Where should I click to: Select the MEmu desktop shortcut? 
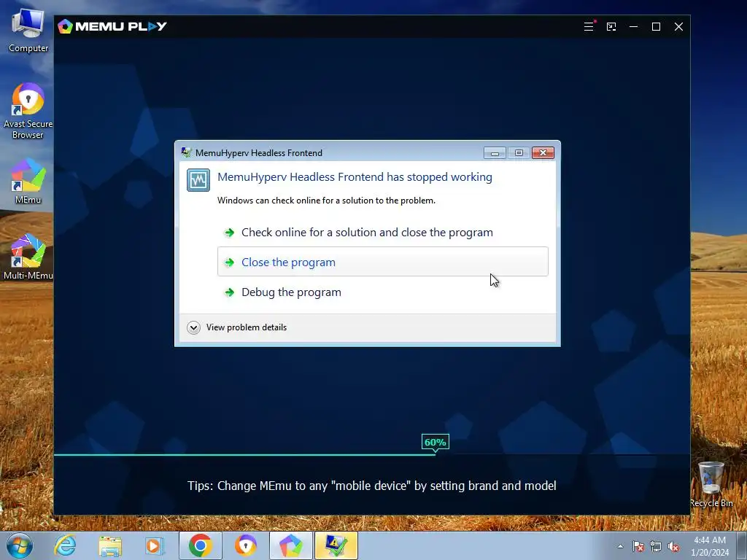28,182
